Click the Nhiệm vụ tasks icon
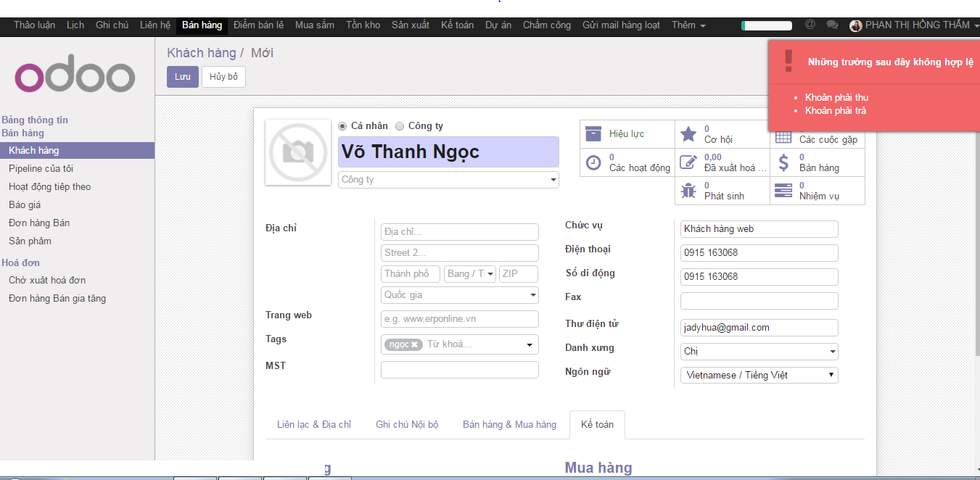Screen dimensions: 980x480 pyautogui.click(x=783, y=191)
